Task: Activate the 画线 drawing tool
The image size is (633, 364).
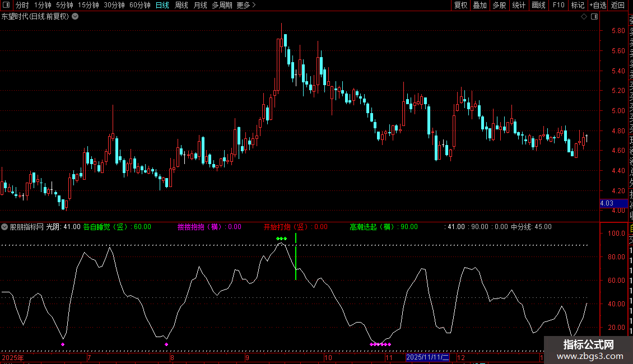Action: [x=538, y=5]
